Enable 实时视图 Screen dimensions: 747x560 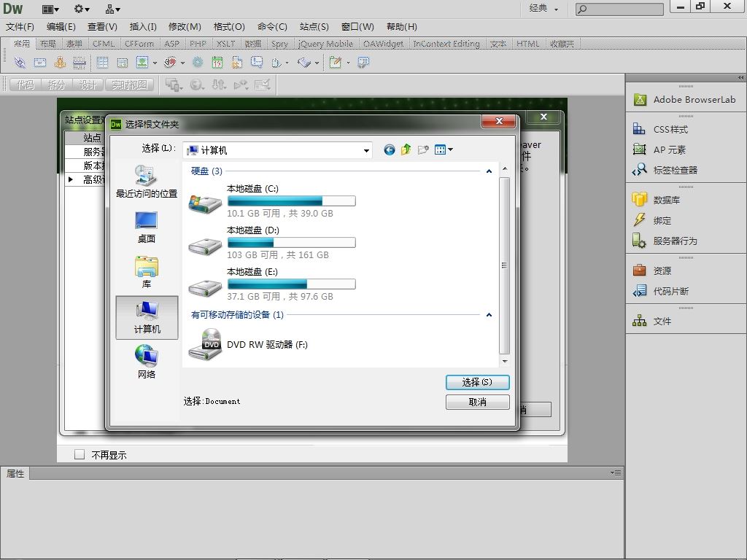130,85
